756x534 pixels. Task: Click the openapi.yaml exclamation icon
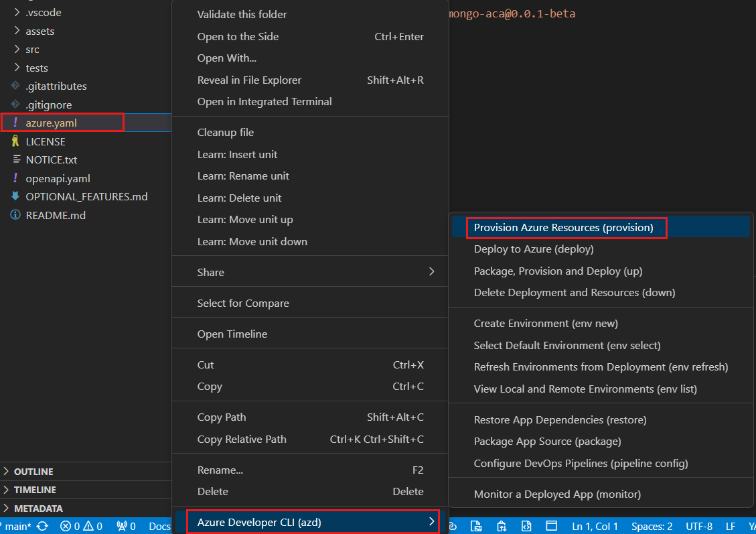[x=15, y=178]
